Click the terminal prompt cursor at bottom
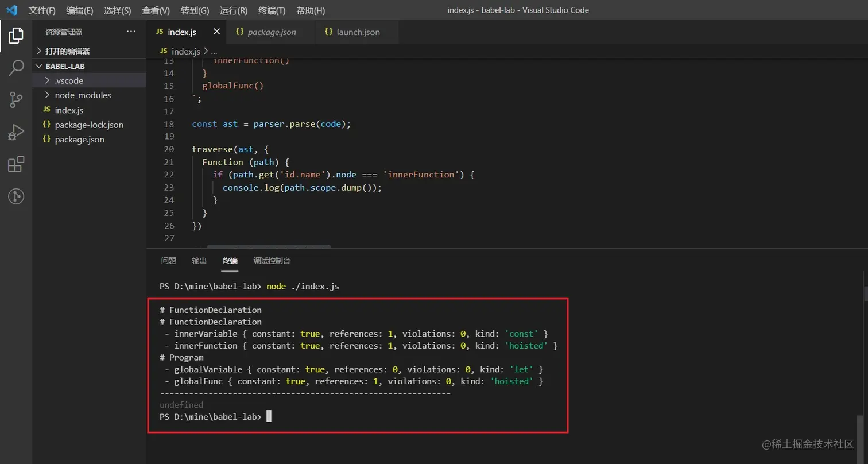 click(x=269, y=417)
